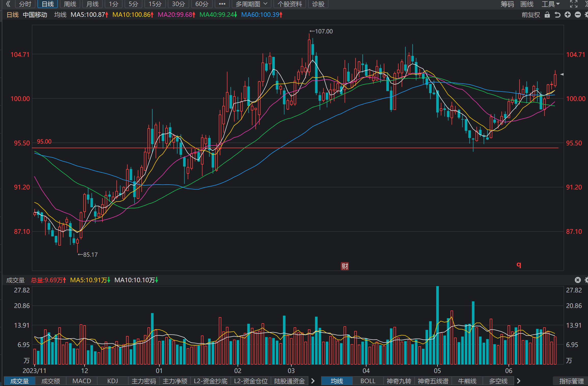This screenshot has width=588, height=386.
Task: Click volume 总量:9.69万 label
Action: click(48, 280)
